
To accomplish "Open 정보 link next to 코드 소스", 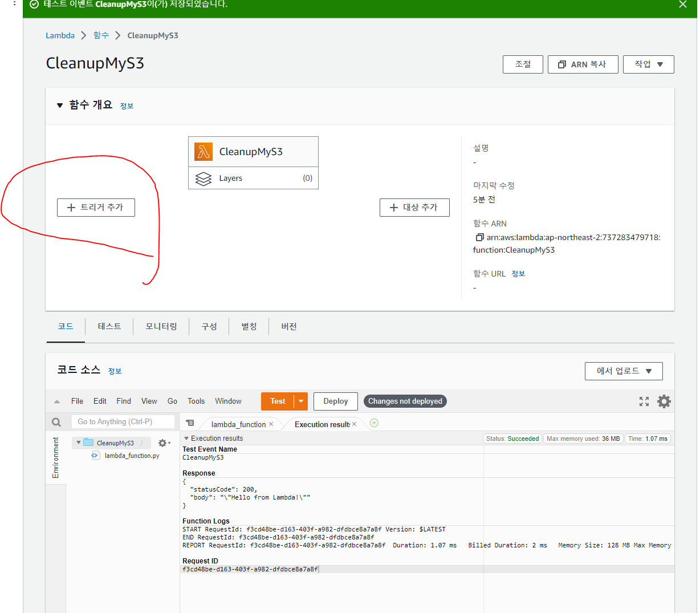I will click(115, 371).
